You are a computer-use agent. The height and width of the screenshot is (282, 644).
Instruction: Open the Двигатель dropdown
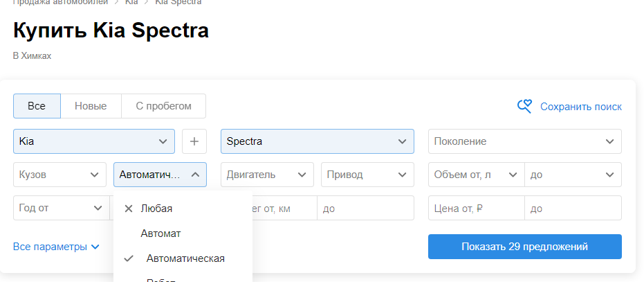click(x=268, y=175)
